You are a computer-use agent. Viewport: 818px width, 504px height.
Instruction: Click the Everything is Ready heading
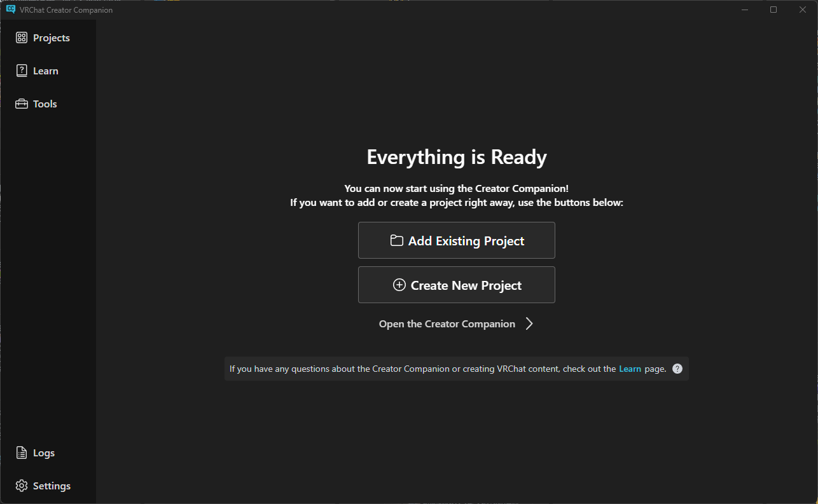pyautogui.click(x=457, y=157)
